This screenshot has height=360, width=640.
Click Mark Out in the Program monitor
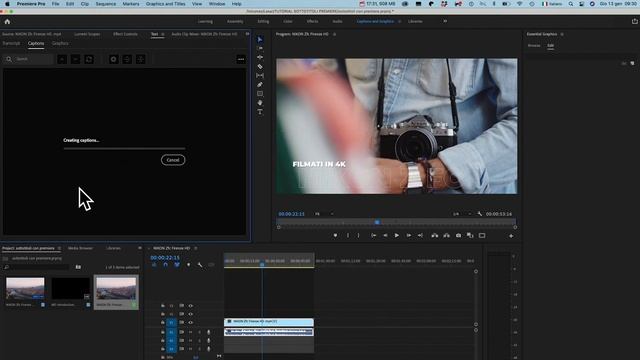click(358, 236)
